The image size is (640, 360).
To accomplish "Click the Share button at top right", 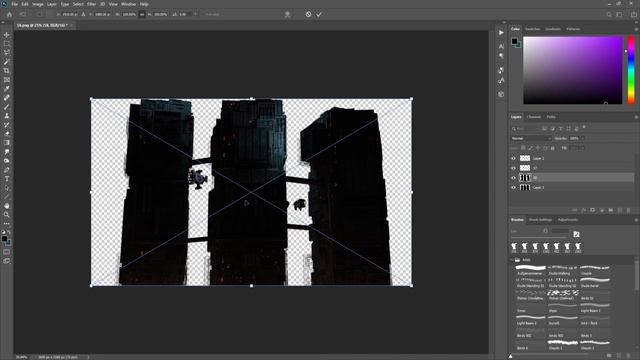I will pyautogui.click(x=634, y=14).
